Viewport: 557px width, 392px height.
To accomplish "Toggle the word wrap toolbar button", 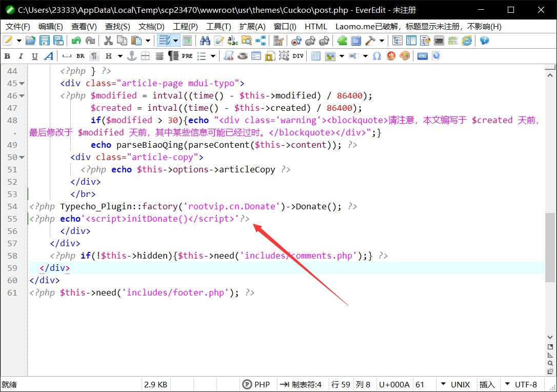I will [x=164, y=41].
